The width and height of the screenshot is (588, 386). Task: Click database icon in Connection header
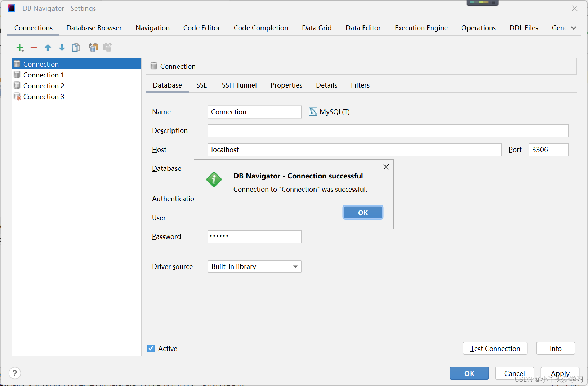pos(154,66)
